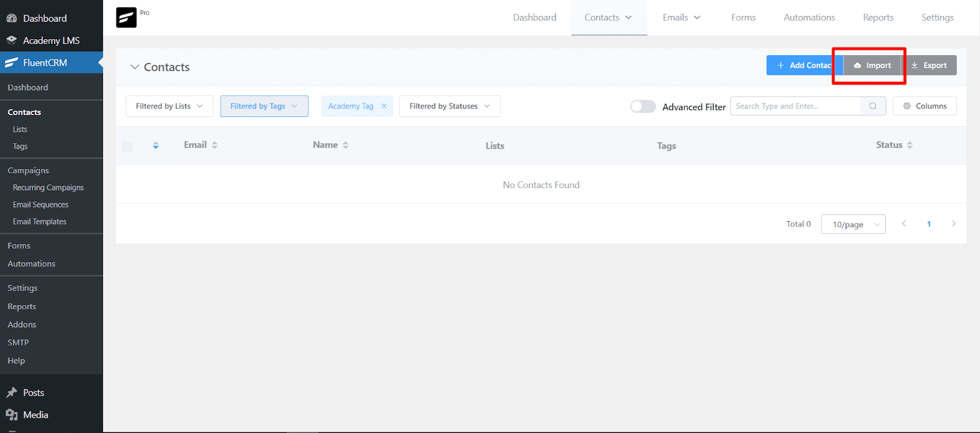Go to the next page arrow

(x=953, y=224)
